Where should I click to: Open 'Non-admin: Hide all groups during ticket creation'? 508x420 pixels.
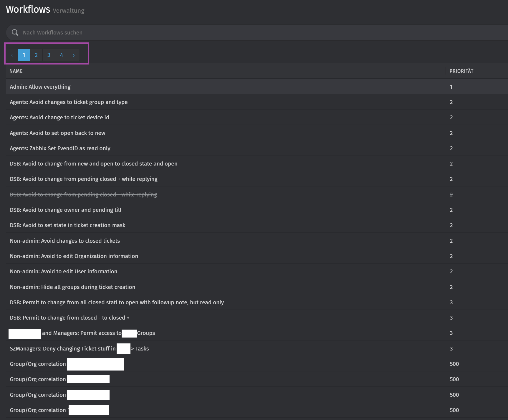pyautogui.click(x=72, y=287)
